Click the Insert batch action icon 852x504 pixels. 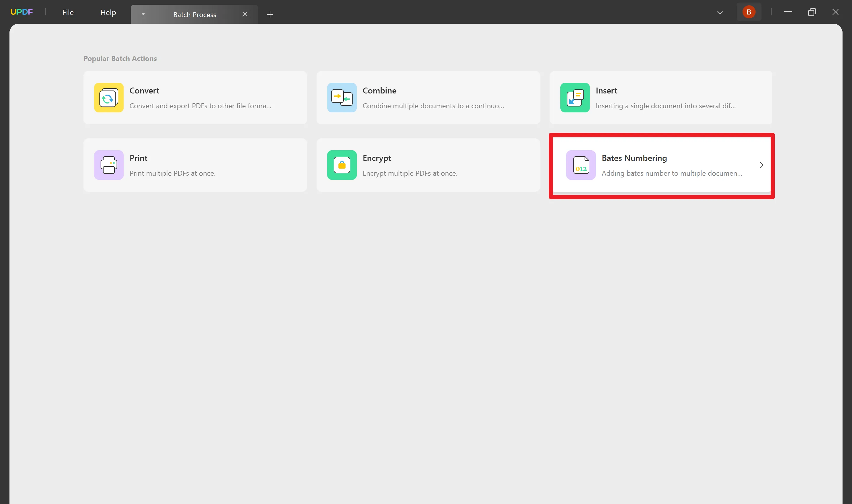click(x=574, y=97)
